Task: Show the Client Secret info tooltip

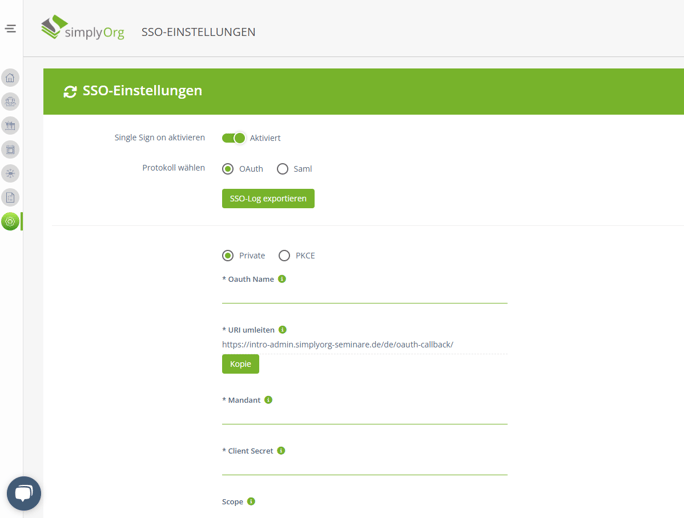Action: [x=281, y=451]
